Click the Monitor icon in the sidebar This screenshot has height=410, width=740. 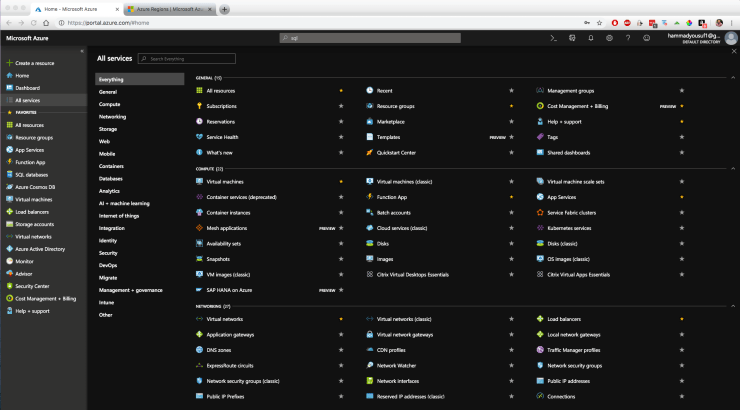(x=9, y=261)
